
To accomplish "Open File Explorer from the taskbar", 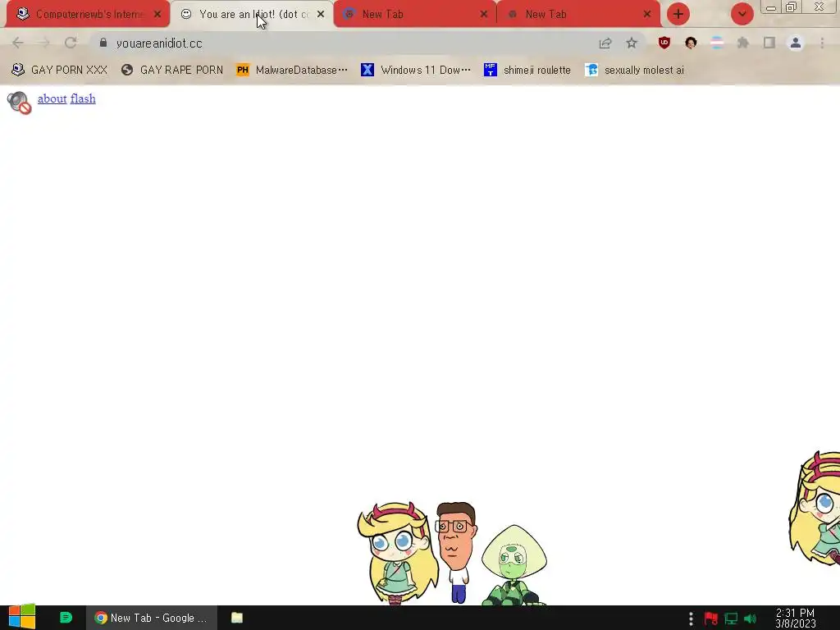I will pyautogui.click(x=237, y=618).
